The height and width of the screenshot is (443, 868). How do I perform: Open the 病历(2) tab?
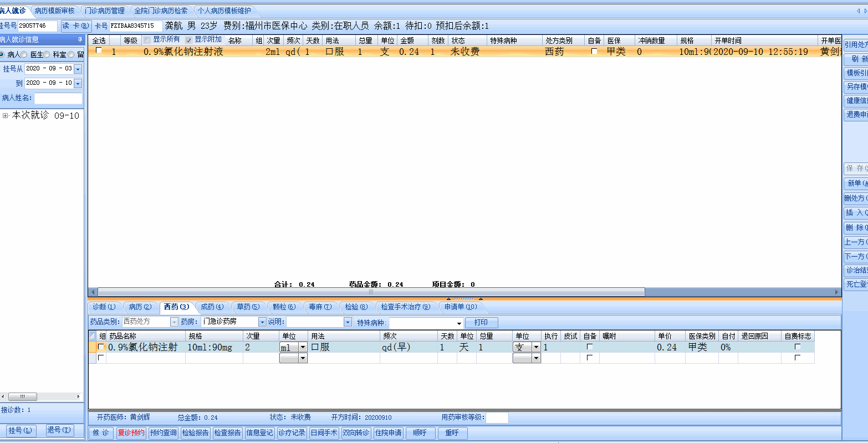(x=140, y=307)
